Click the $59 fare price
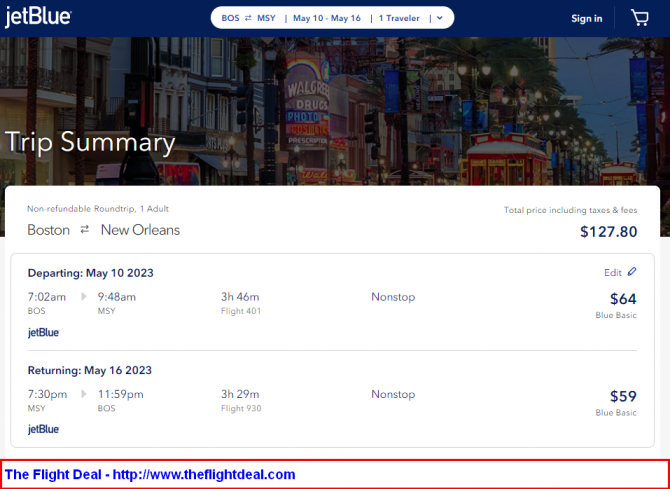 [623, 396]
